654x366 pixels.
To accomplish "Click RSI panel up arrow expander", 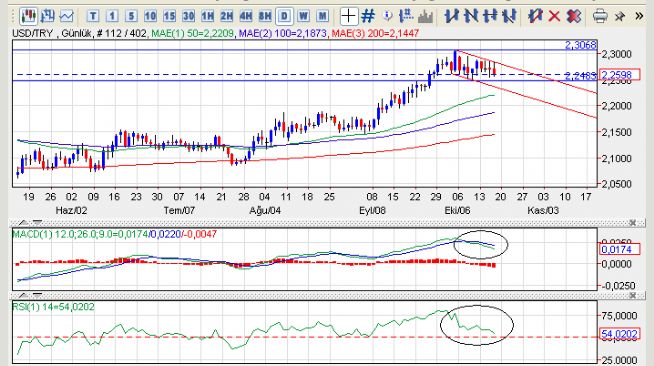I will coord(23,296).
